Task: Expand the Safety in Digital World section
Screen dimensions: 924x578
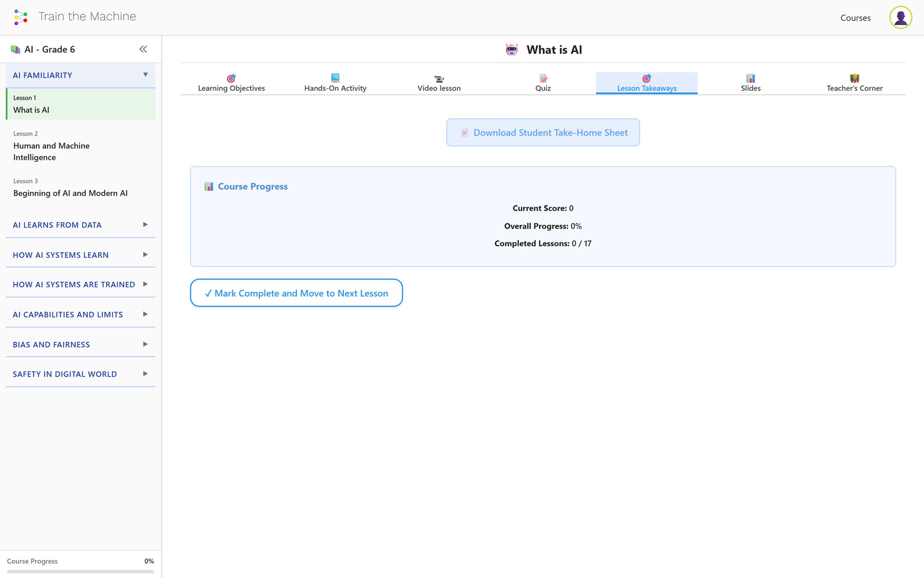Action: point(81,374)
